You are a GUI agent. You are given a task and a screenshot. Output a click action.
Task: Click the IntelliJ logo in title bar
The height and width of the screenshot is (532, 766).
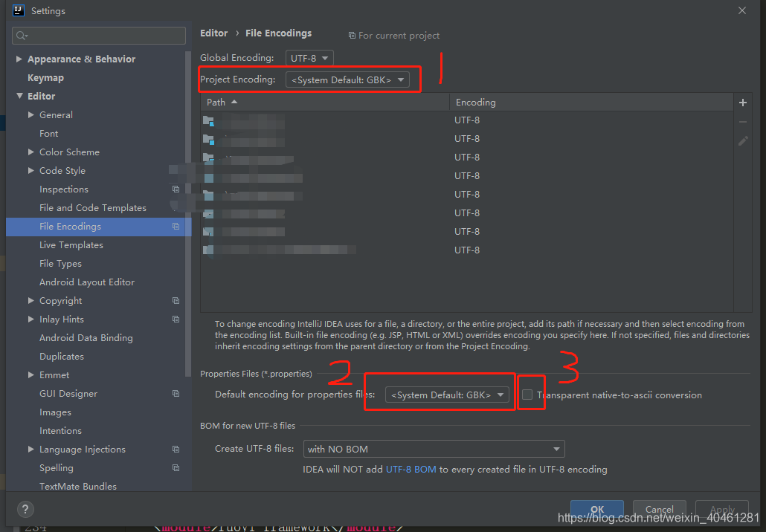[x=18, y=10]
